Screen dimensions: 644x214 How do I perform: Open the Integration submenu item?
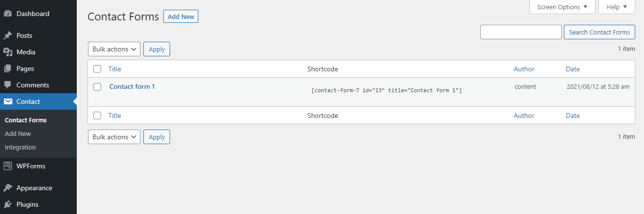[x=20, y=147]
